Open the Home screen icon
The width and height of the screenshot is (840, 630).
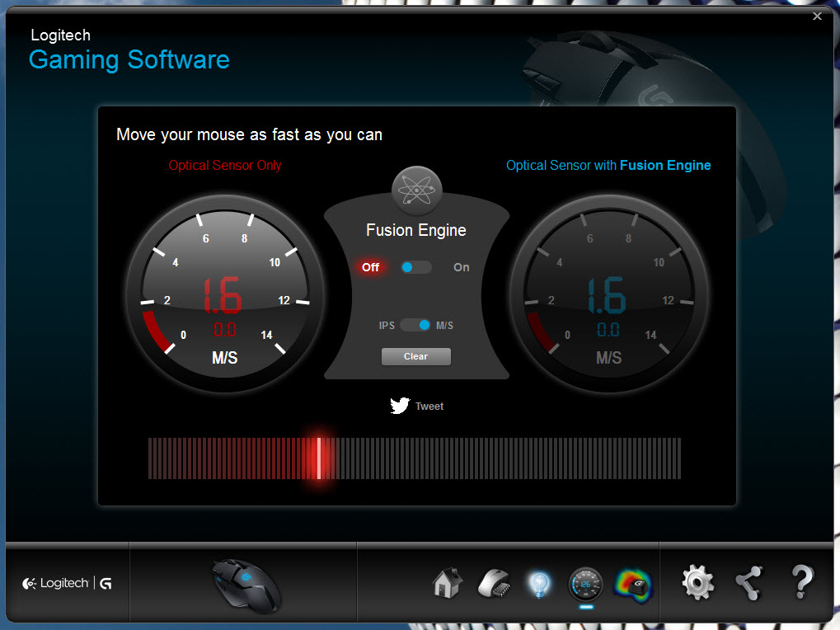[448, 583]
